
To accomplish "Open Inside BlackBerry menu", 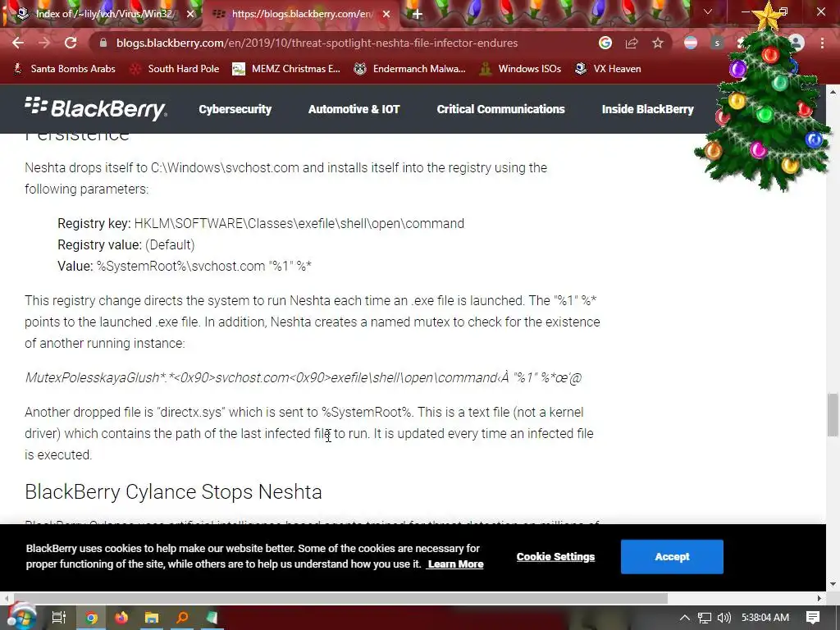I will 648,109.
